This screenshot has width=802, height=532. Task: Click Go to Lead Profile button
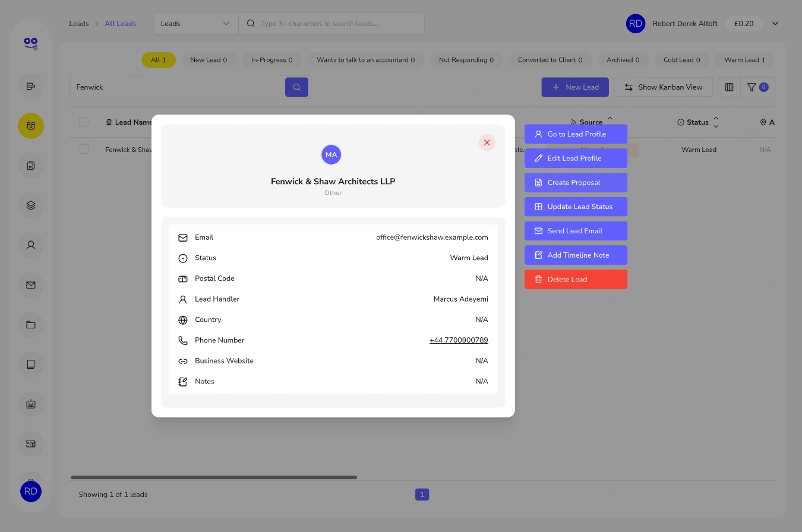pyautogui.click(x=576, y=134)
